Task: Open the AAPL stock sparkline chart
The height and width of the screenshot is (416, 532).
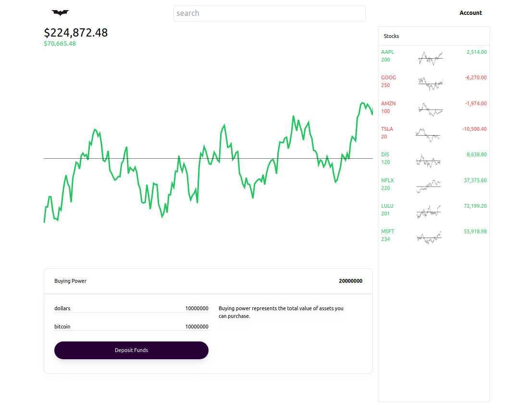Action: coord(431,58)
